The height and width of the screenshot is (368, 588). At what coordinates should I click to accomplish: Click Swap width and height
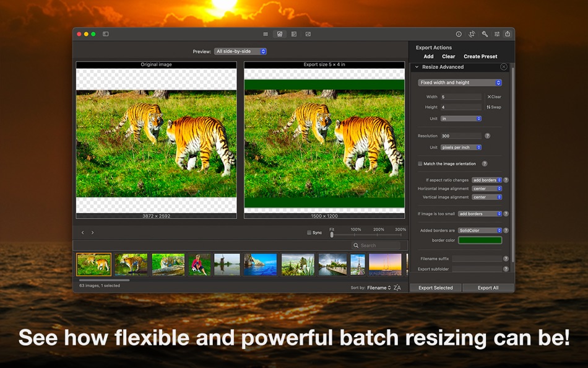494,107
